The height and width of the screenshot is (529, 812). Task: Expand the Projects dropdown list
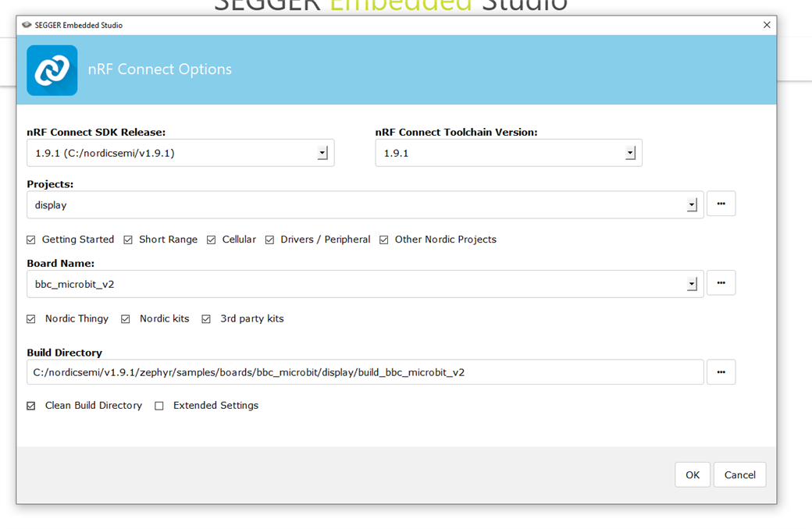pos(692,205)
